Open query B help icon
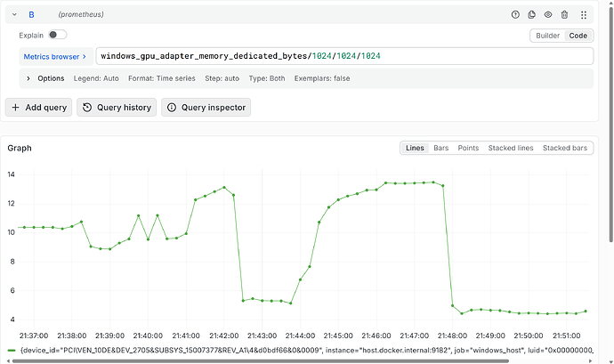This screenshot has width=614, height=364. pos(515,14)
